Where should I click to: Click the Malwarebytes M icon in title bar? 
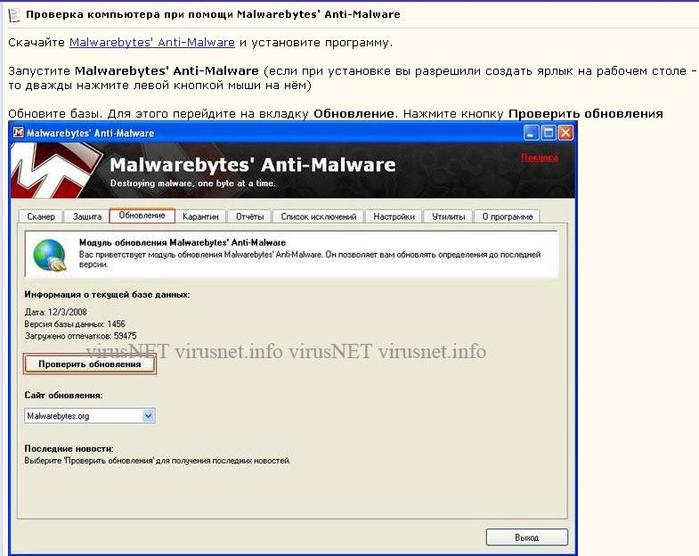click(18, 132)
